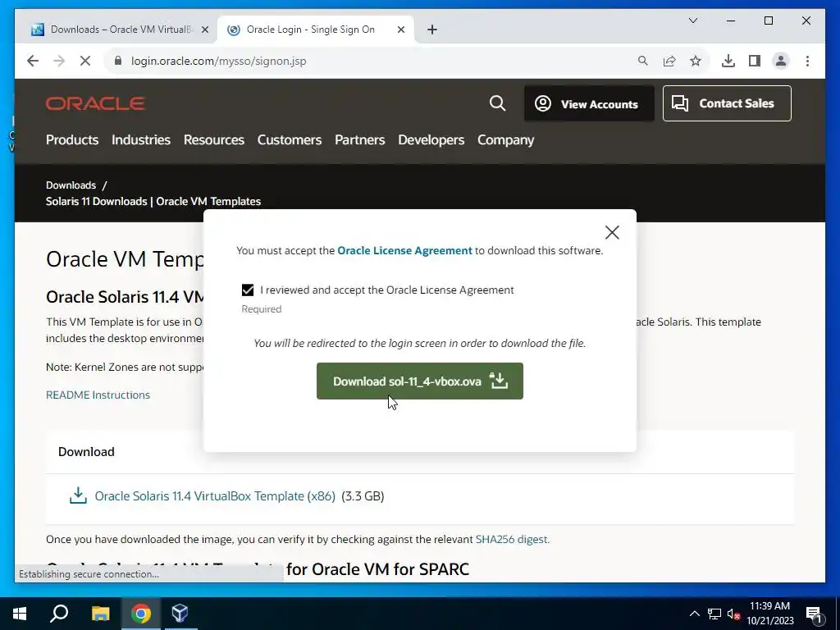Close the license agreement dialog
This screenshot has height=630, width=840.
[612, 232]
